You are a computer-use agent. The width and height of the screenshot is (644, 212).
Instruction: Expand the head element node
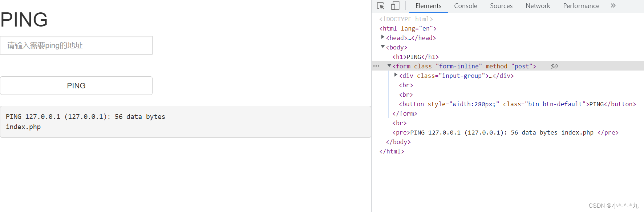coord(382,37)
